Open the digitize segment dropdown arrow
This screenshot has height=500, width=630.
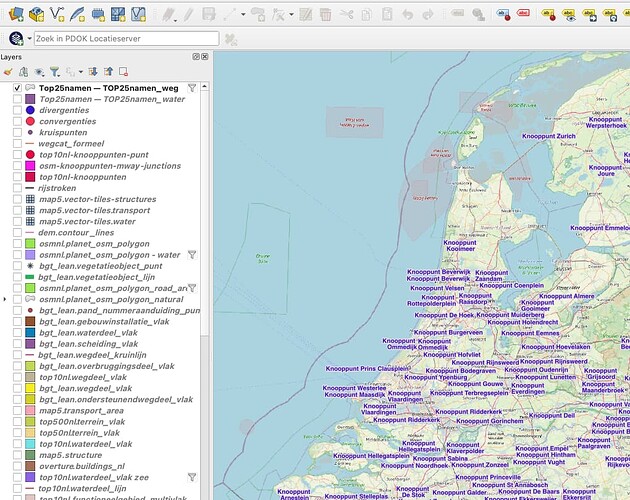point(243,14)
